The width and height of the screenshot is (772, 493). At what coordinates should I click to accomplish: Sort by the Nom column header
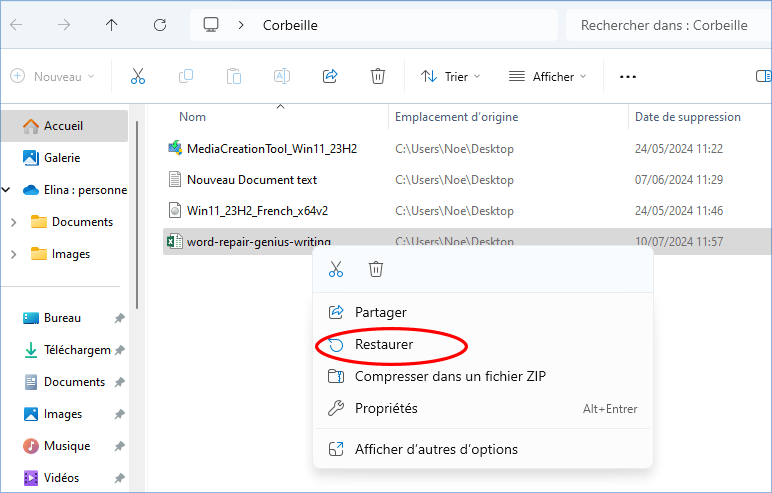(193, 117)
